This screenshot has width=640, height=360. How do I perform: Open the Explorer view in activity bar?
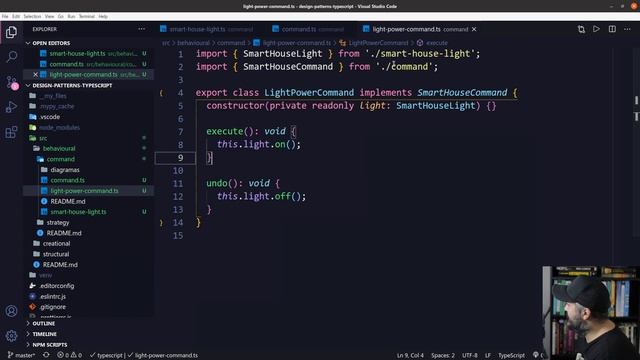click(11, 32)
